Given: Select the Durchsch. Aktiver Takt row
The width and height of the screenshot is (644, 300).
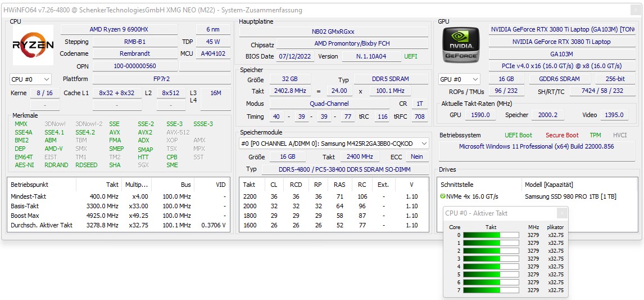Looking at the screenshot, I should 118,225.
